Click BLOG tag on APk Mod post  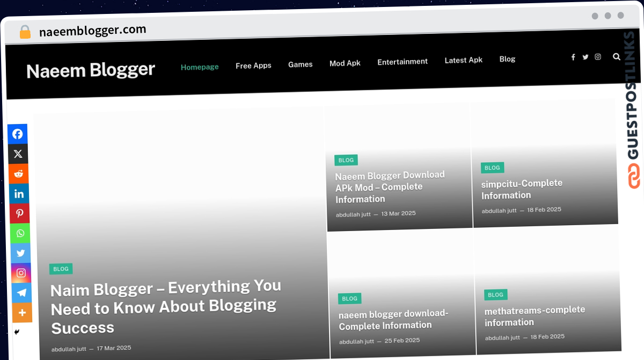[x=346, y=160]
